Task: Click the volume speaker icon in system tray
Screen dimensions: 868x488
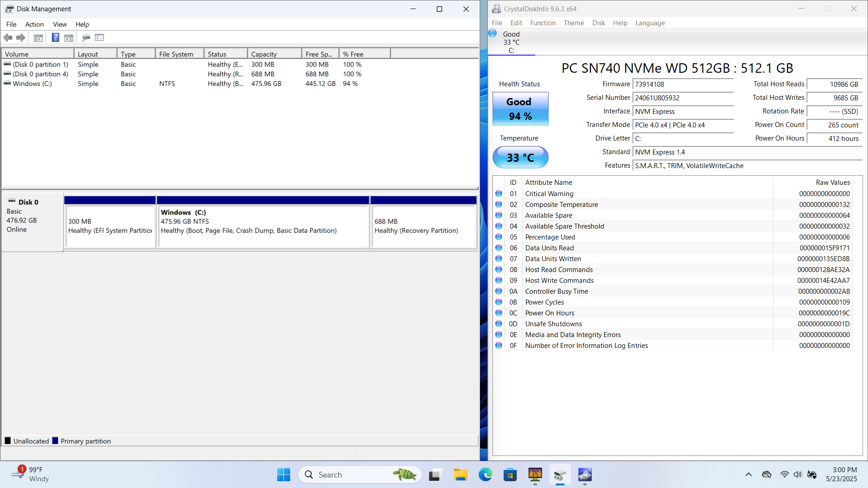Action: (x=797, y=474)
